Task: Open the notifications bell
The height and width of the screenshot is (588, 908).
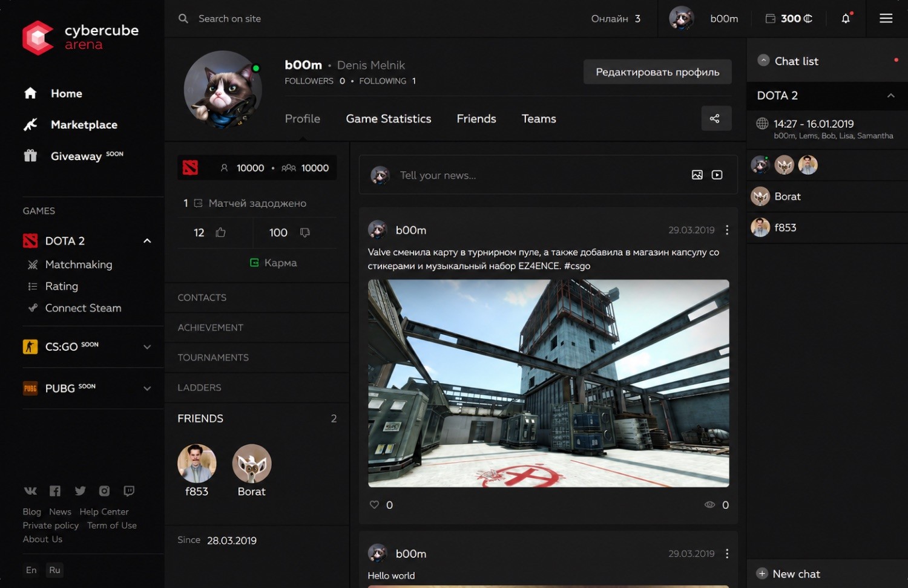Action: (x=846, y=18)
